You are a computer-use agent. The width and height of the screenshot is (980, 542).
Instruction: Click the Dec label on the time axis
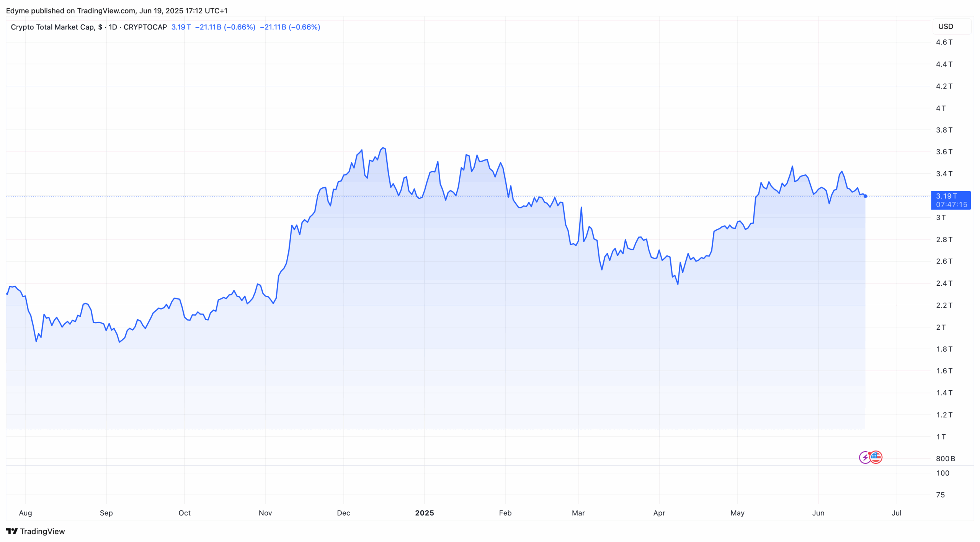(x=343, y=513)
